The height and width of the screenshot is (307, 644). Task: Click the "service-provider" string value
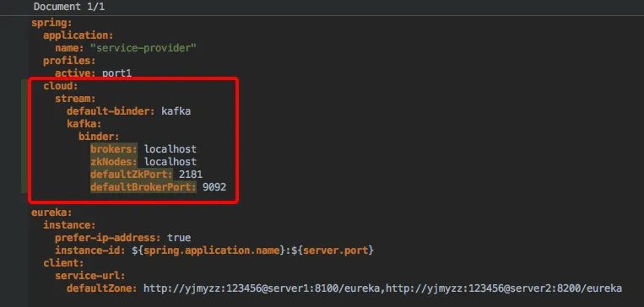click(143, 48)
